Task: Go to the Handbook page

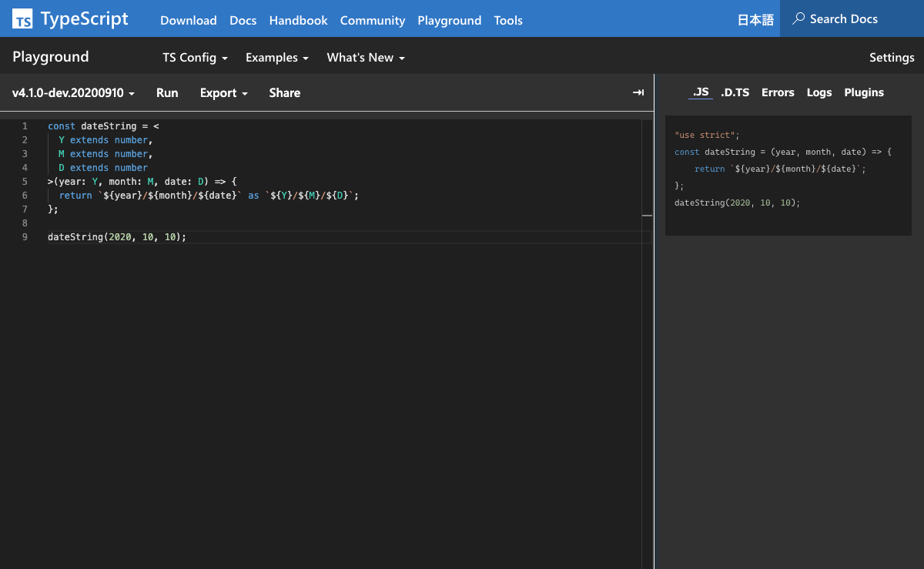Action: 298,21
